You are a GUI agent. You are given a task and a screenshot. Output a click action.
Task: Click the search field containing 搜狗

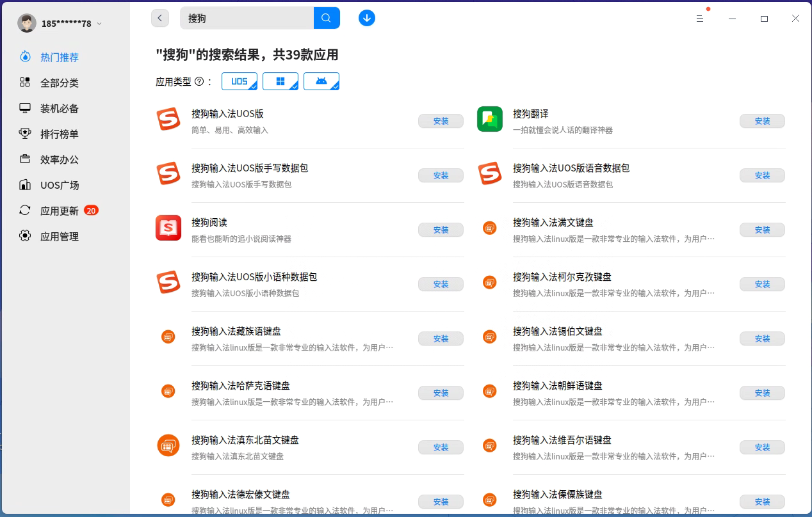click(247, 18)
